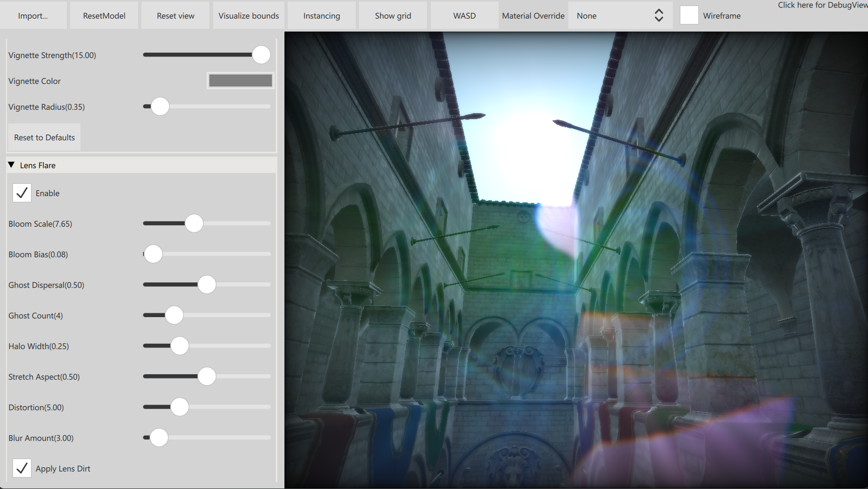Toggle Visualize bounds
Image resolution: width=868 pixels, height=489 pixels.
tap(249, 16)
